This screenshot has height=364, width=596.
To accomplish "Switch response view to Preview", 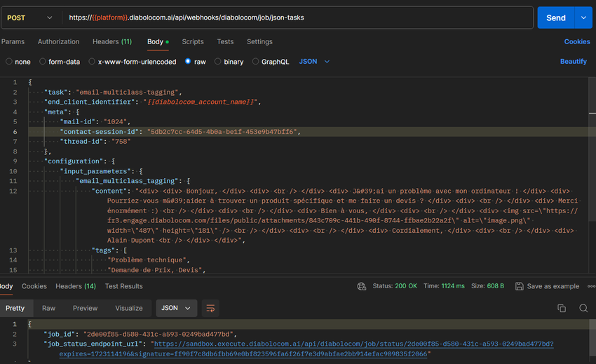I will (85, 308).
